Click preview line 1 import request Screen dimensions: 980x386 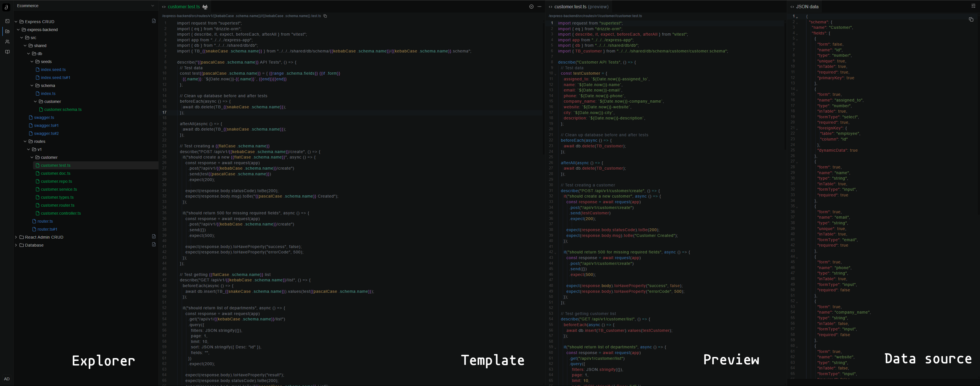[590, 23]
